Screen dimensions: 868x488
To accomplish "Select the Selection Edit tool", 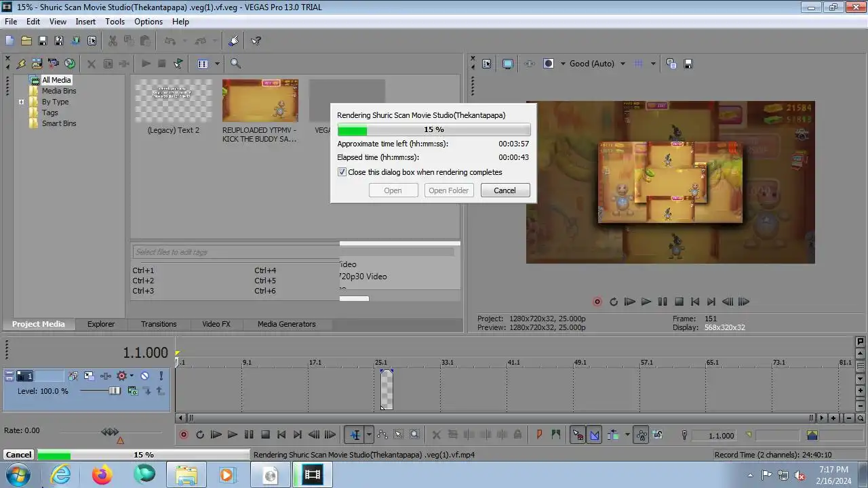I will click(x=399, y=435).
